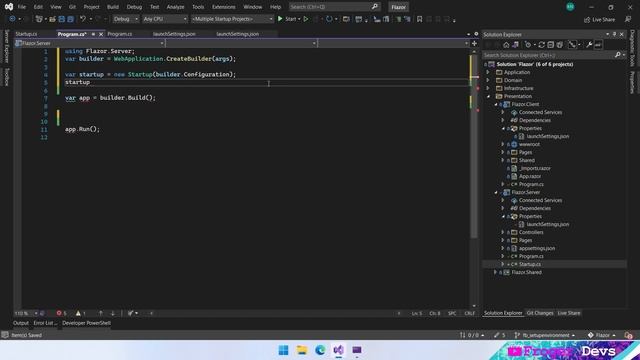Expand the Infrastructure folder node
640x360 pixels.
488,88
